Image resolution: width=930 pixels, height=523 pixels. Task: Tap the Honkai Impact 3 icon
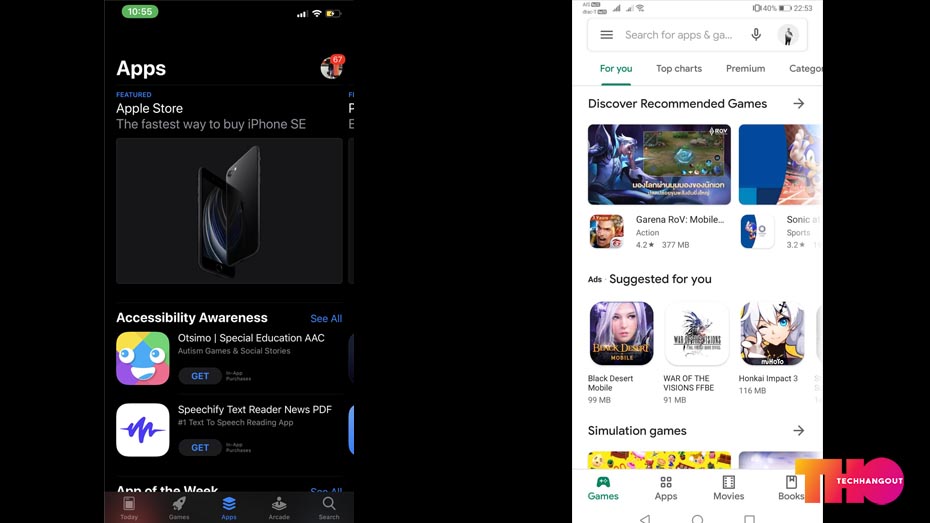click(772, 333)
